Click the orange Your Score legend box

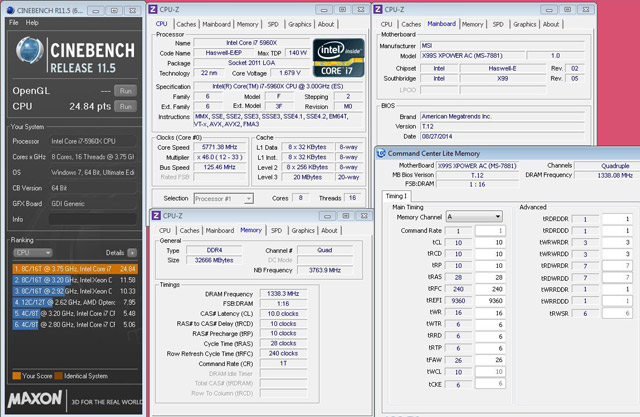pos(14,376)
